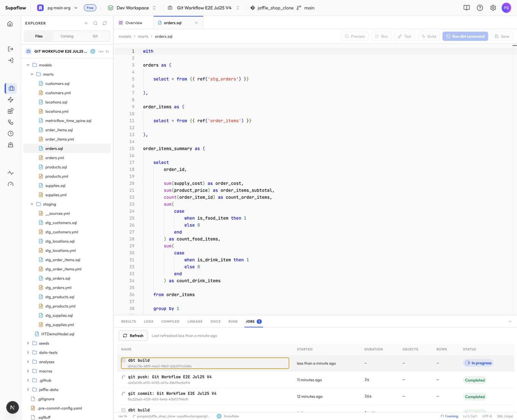Open HTDemoModel.sql in the file tree
This screenshot has height=420, width=517.
(58, 334)
